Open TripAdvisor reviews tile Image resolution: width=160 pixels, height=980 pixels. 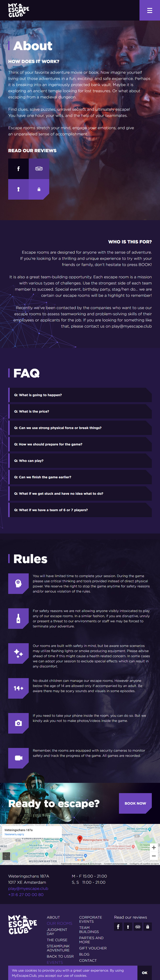(39, 169)
